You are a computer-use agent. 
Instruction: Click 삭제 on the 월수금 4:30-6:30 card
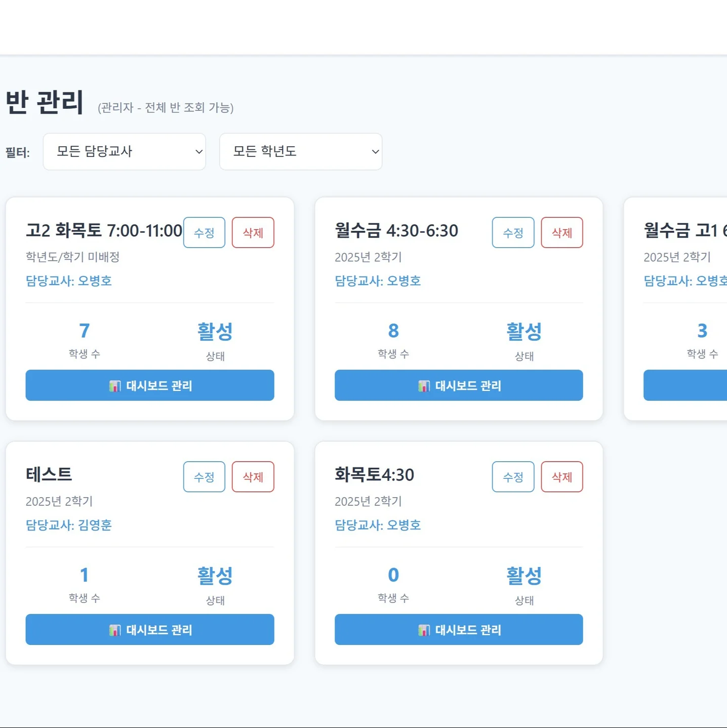pos(562,233)
